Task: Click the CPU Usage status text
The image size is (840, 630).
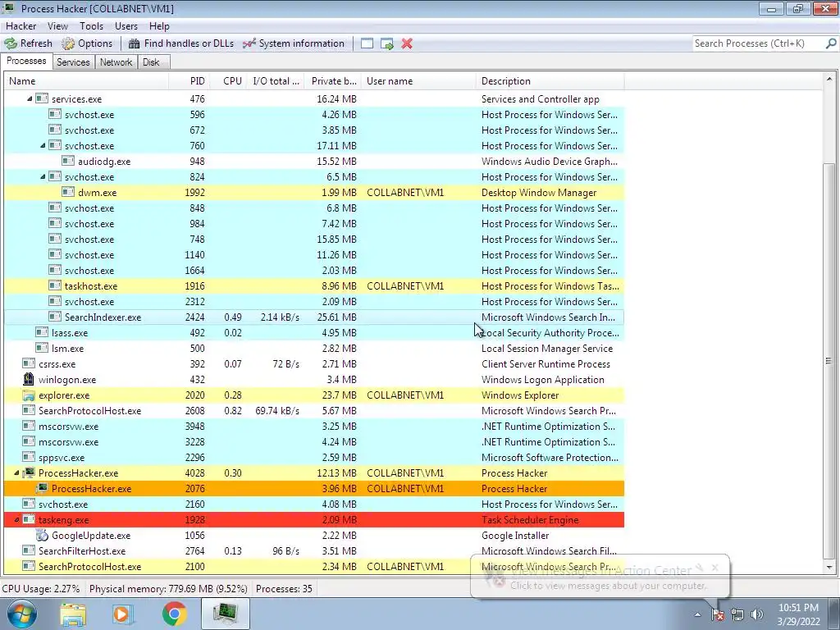Action: 41,589
